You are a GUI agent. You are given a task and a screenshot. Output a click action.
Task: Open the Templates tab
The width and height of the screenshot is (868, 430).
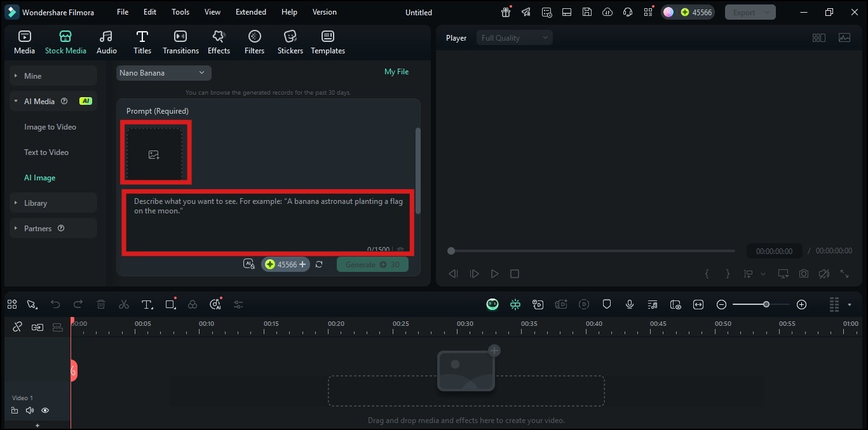(x=328, y=43)
